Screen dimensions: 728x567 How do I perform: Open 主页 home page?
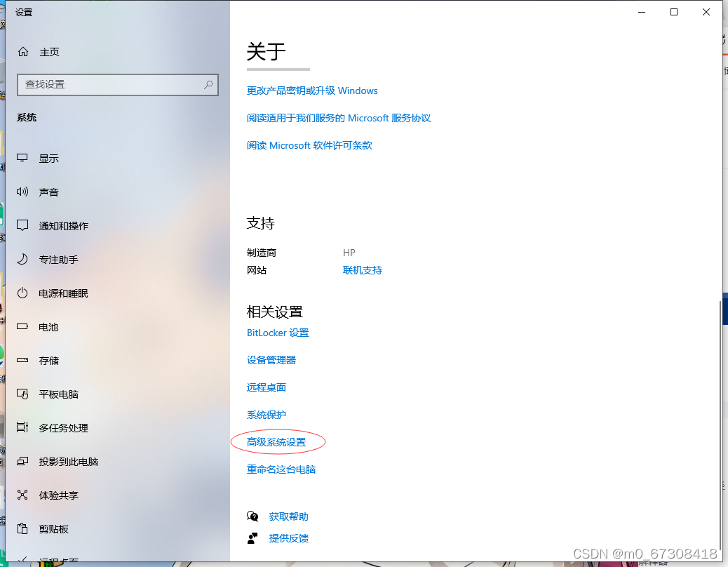point(49,52)
